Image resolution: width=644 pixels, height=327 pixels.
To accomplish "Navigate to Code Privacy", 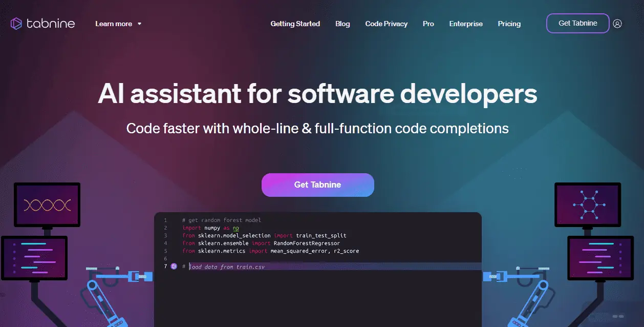I will tap(387, 24).
